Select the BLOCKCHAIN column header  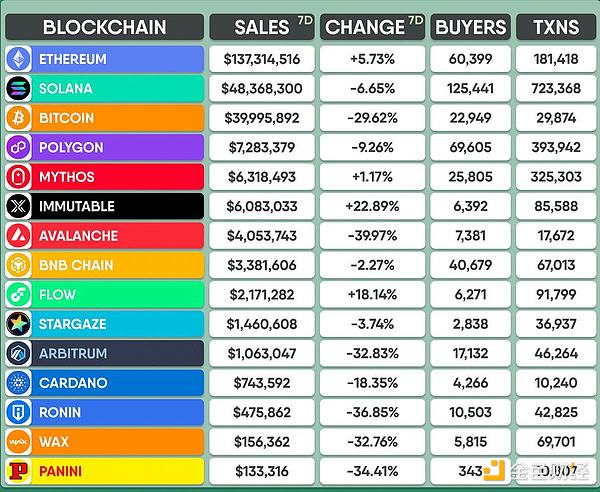(104, 27)
